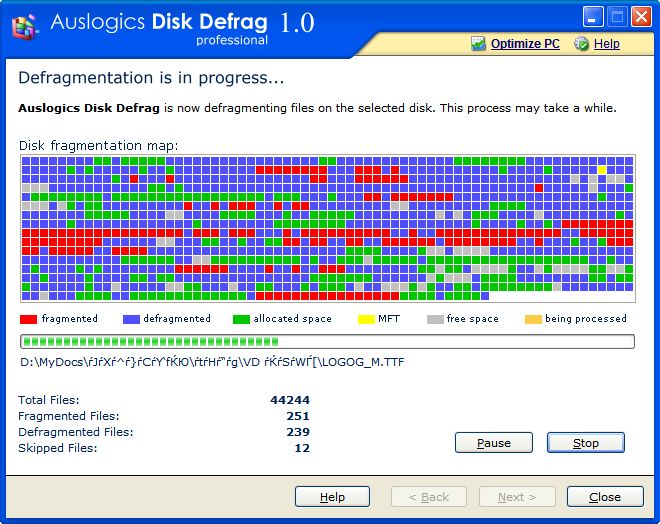Click the 'Defragmented Files:' label
Screen dimensions: 660x524
[x=76, y=432]
